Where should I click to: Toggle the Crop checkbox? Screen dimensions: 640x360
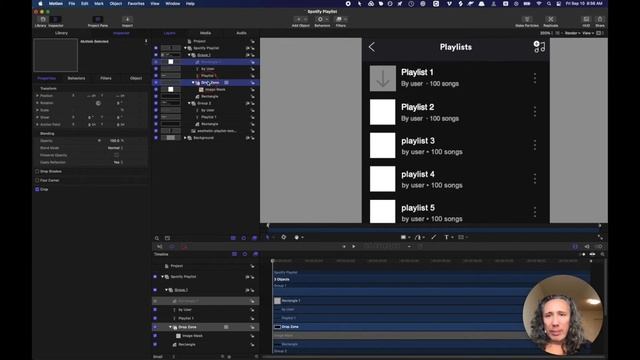37,189
